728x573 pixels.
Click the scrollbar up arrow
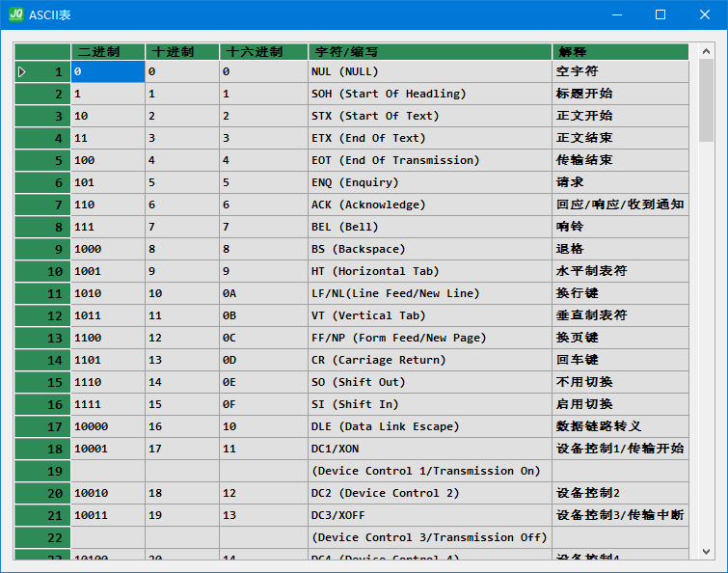click(706, 51)
